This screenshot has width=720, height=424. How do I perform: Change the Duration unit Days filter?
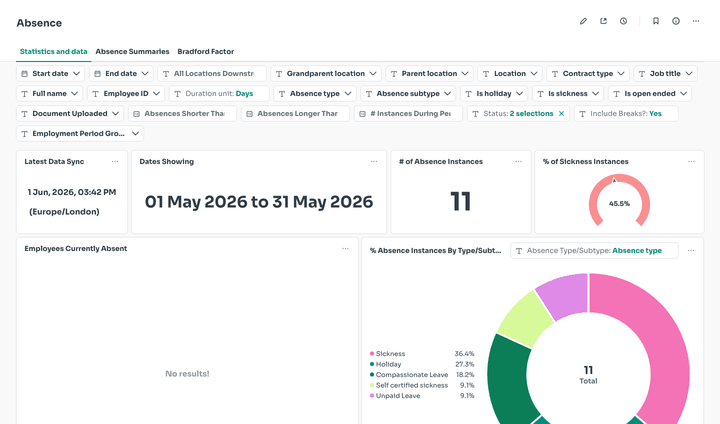point(219,94)
